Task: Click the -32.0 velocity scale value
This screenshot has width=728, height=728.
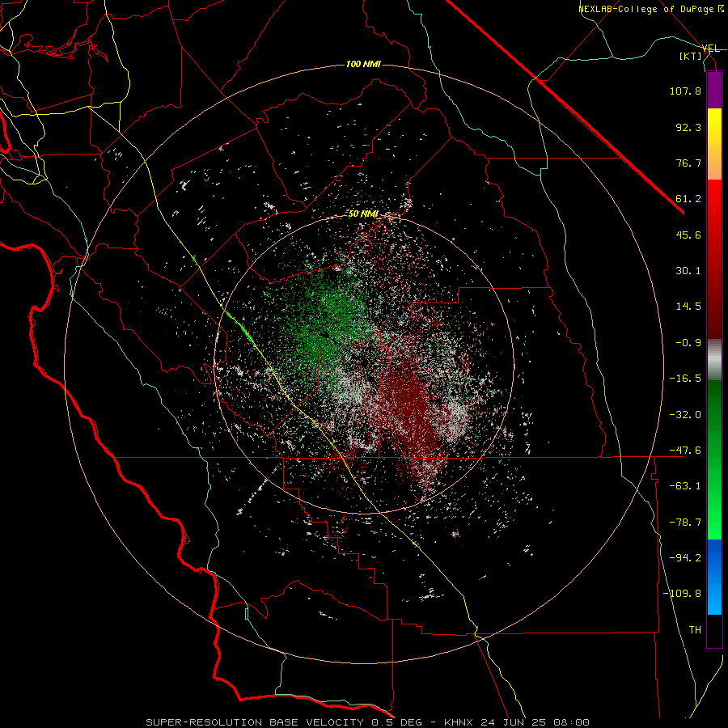Action: (685, 415)
